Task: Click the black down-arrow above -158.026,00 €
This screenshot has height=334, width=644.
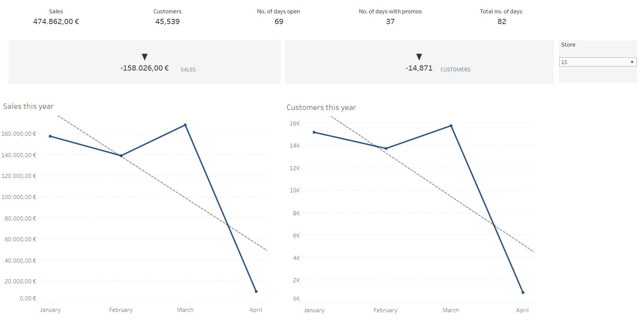Action: pos(145,57)
